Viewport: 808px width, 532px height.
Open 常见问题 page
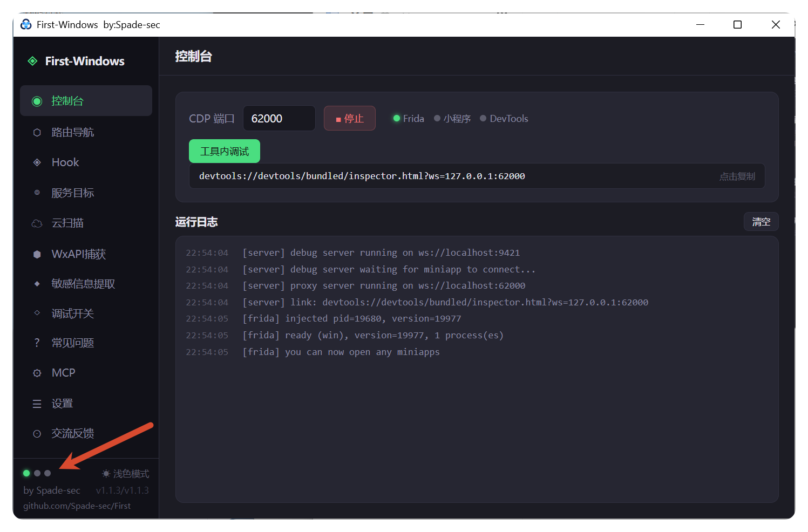coord(86,343)
